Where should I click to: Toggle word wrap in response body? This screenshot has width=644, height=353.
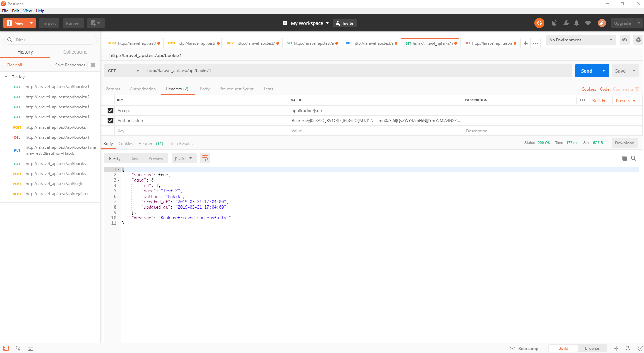[x=205, y=158]
